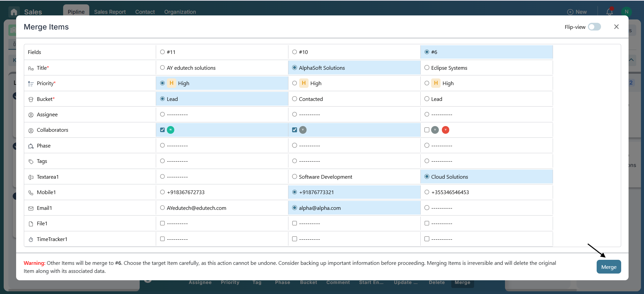The image size is (644, 294).
Task: Choose title Eclipse Systems
Action: [427, 67]
